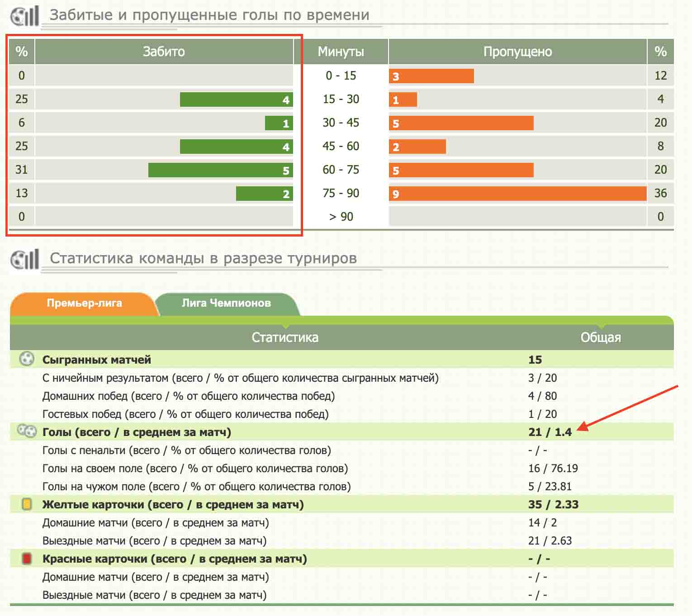Click the '> 90' minutes label
Viewport: 692px width, 616px height.
(x=341, y=217)
